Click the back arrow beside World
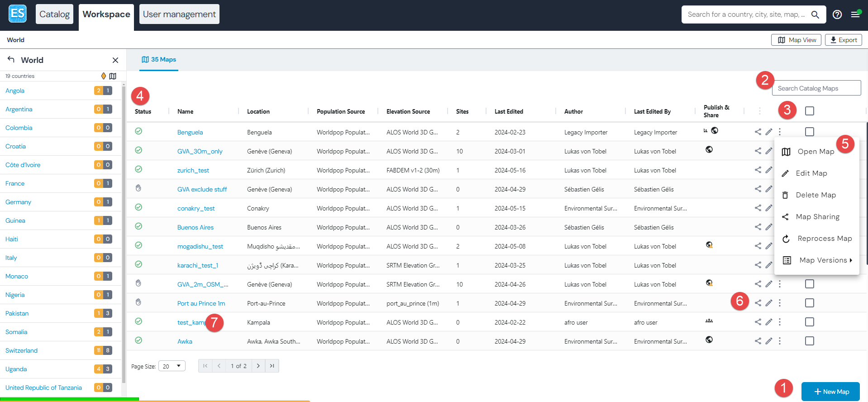The image size is (868, 402). tap(11, 60)
